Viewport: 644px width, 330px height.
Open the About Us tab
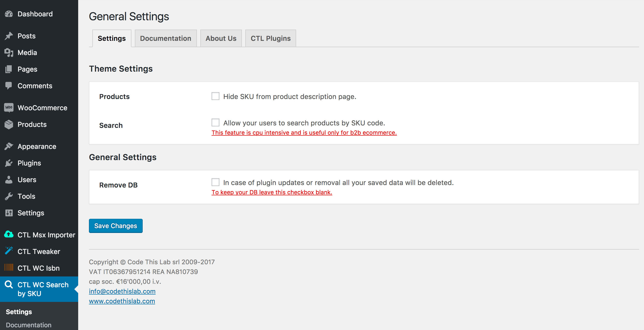[221, 38]
